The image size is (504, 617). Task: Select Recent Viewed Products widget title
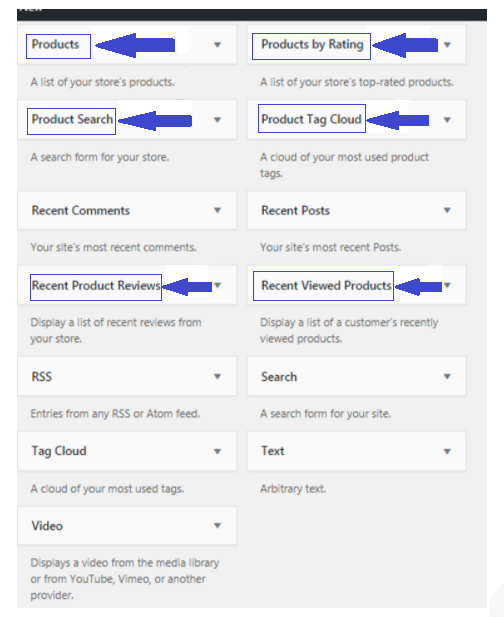(327, 285)
